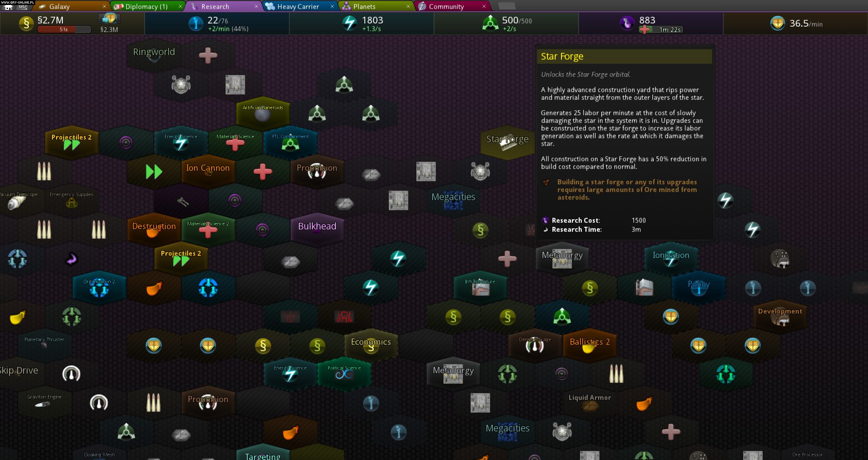Click the money budget coin icon
The height and width of the screenshot is (460, 868).
point(26,23)
